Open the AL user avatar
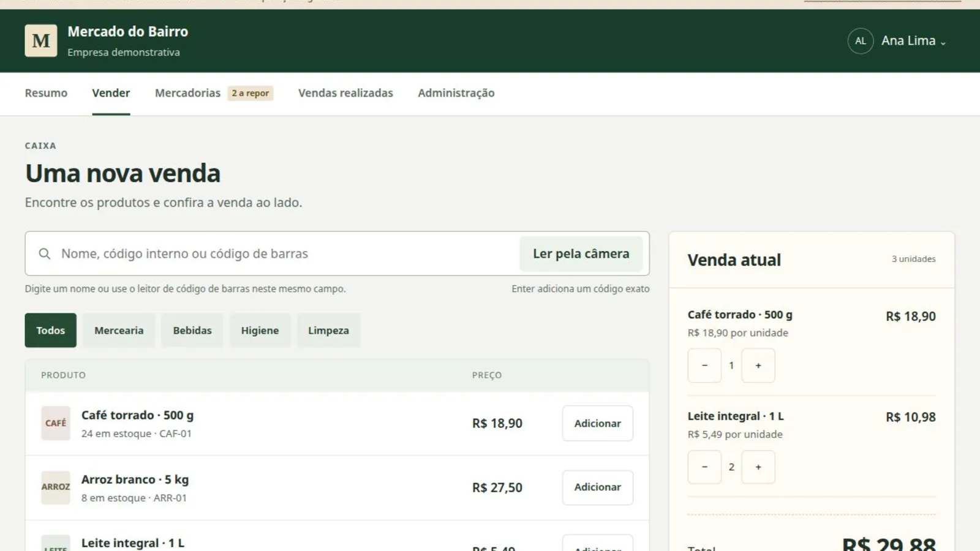This screenshot has height=551, width=980. click(x=861, y=41)
